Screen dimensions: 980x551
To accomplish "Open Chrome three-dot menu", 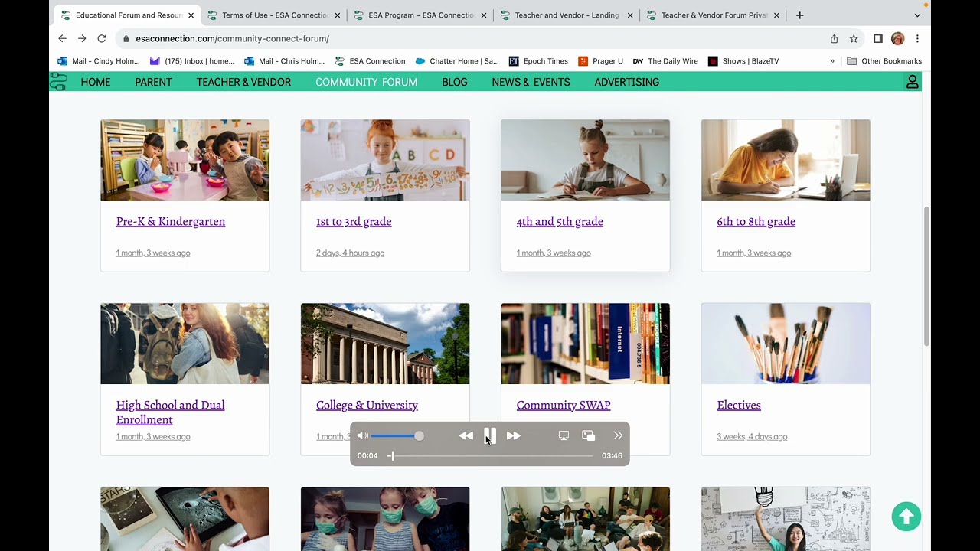I will pyautogui.click(x=917, y=38).
